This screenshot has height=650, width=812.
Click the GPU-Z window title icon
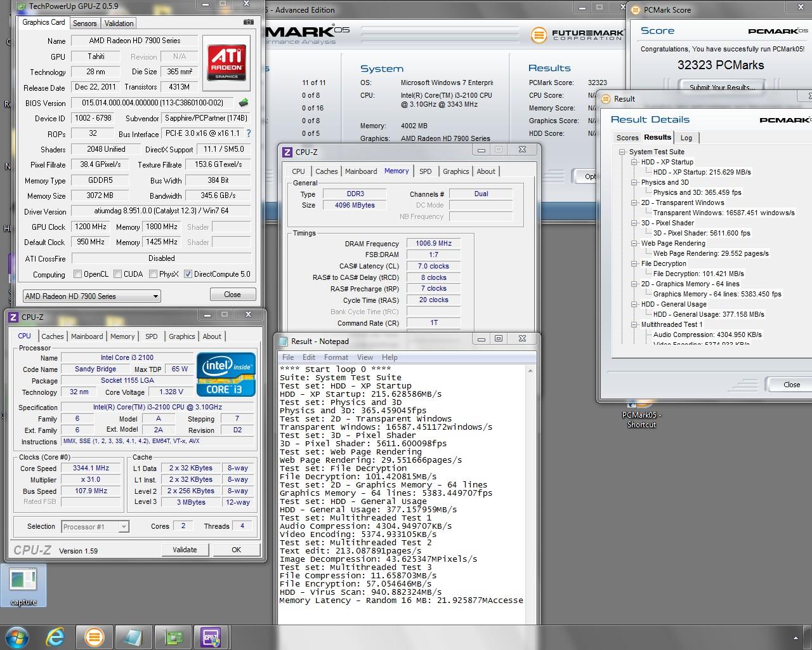tap(21, 6)
